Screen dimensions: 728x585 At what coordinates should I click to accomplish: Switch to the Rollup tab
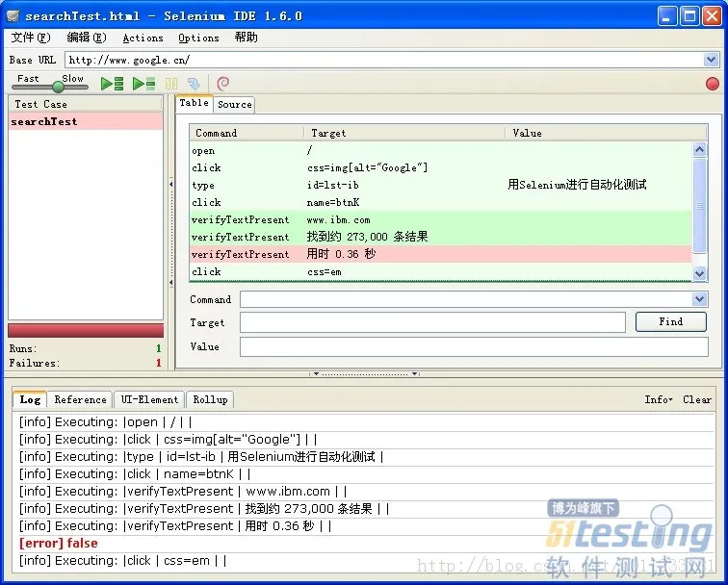(x=210, y=399)
